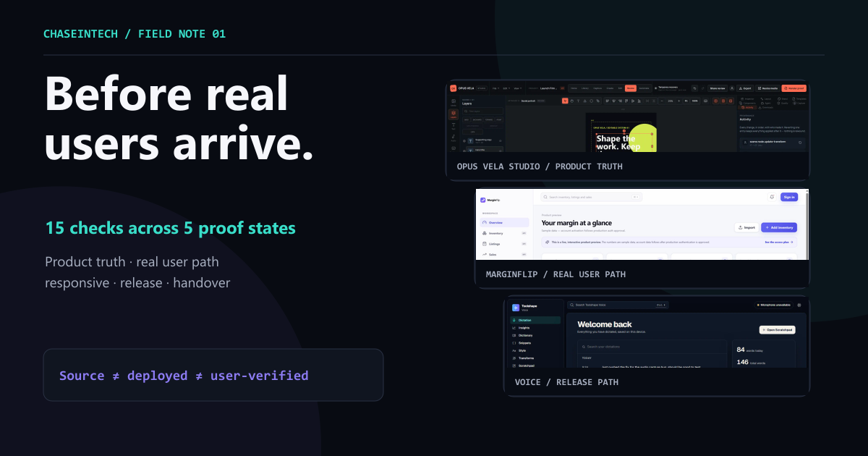The image size is (868, 456).
Task: Click Import button in MarginFlip
Action: pos(746,227)
